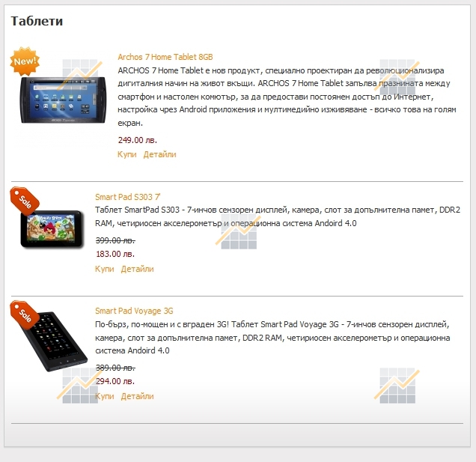
Task: Open the Archos 7 Home Tablet 8GB title link
Action: [x=165, y=57]
